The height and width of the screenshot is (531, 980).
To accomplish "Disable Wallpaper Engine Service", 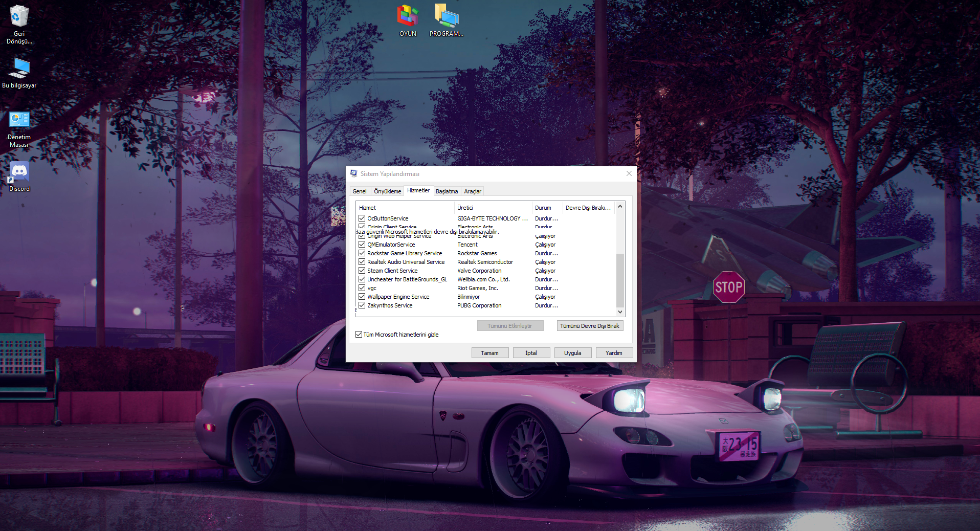I will pyautogui.click(x=362, y=297).
